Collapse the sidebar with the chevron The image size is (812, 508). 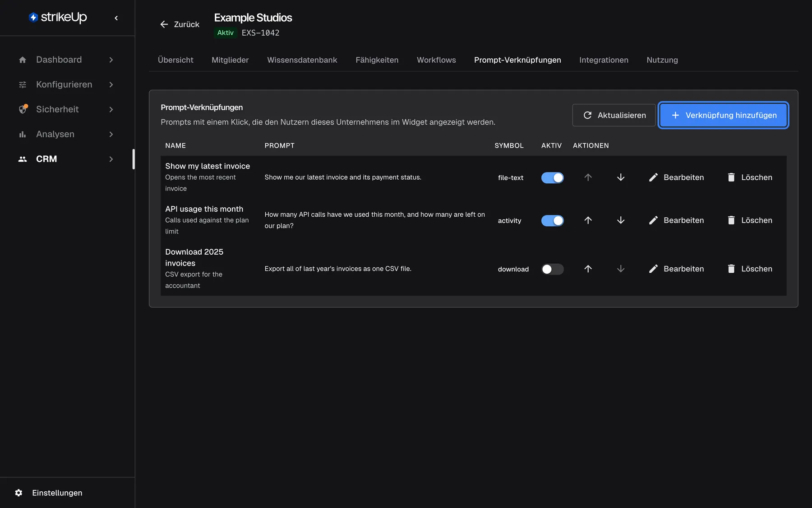(116, 18)
